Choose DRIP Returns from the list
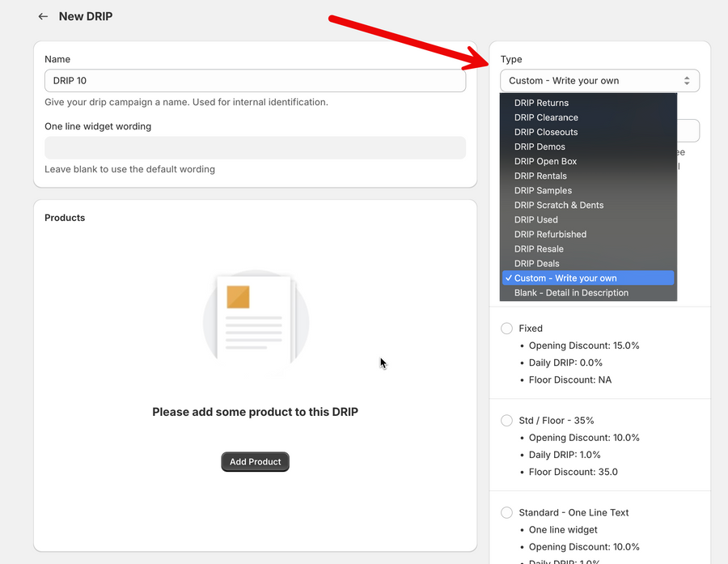The image size is (728, 564). 541,103
